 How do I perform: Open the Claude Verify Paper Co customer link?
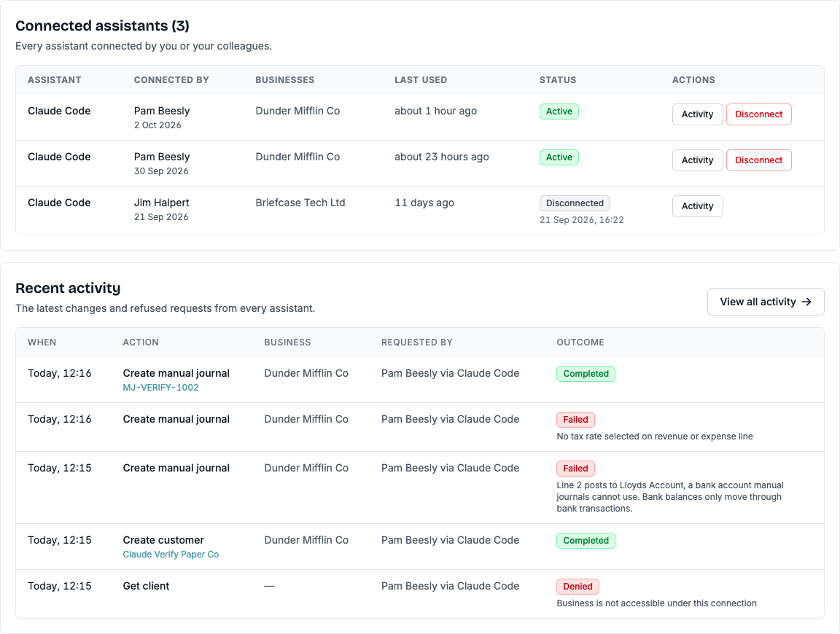click(x=171, y=555)
